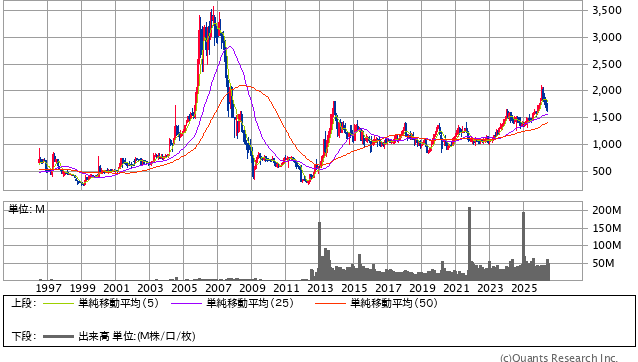Select the 単純移動平均(5) legend label
The image size is (638, 362).
[x=118, y=303]
